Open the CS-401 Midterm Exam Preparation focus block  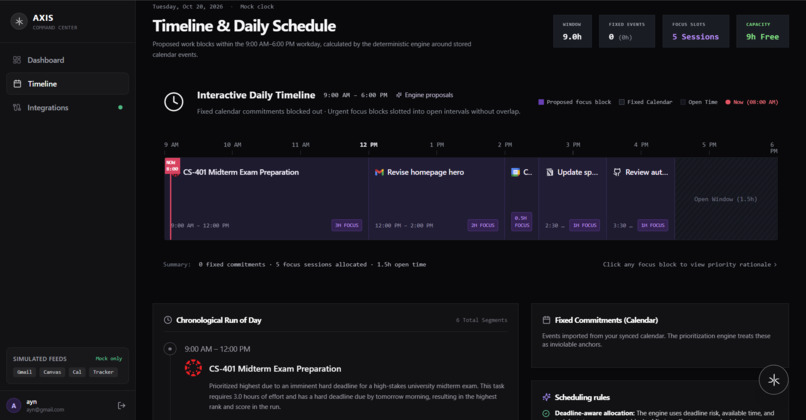pos(266,198)
